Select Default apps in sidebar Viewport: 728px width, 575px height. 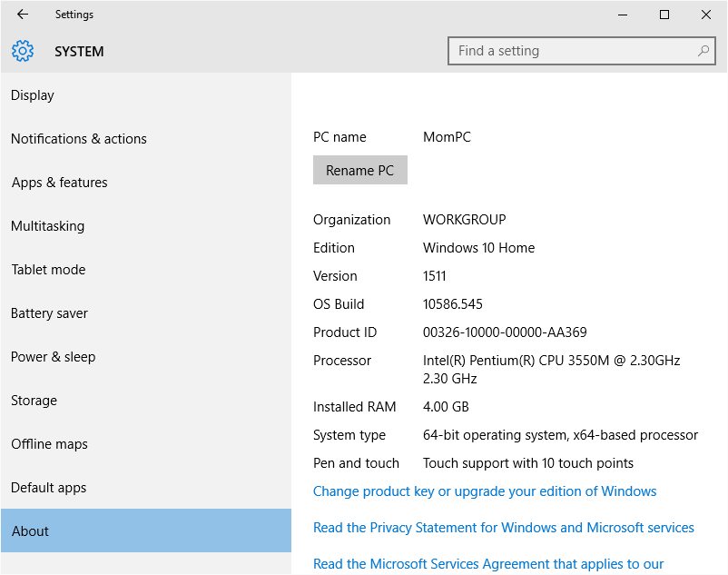click(49, 488)
